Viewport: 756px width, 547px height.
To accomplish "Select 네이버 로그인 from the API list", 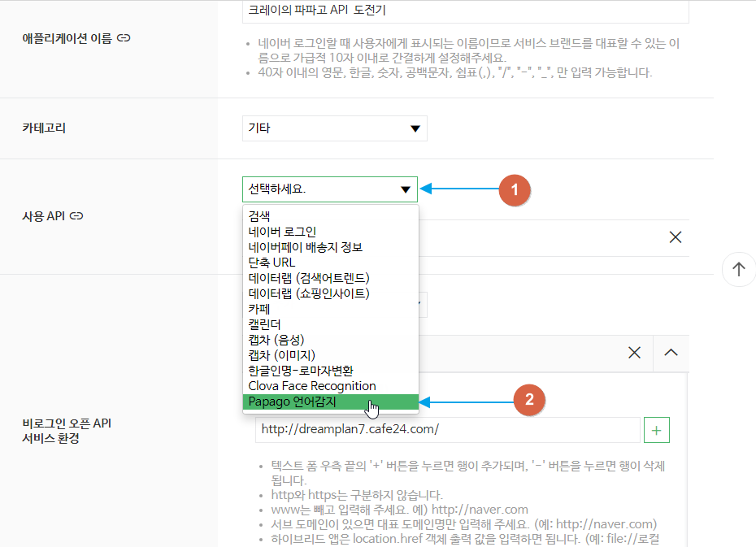I will tap(330, 232).
